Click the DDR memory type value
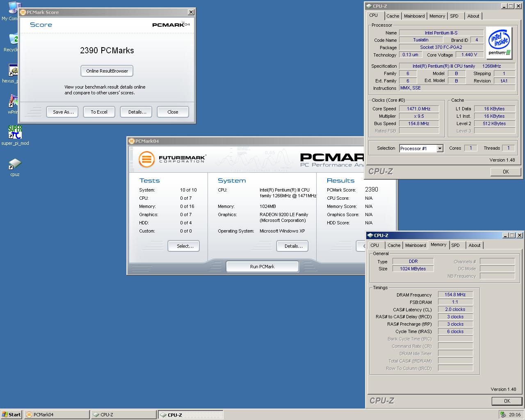The height and width of the screenshot is (420, 525). coord(413,261)
